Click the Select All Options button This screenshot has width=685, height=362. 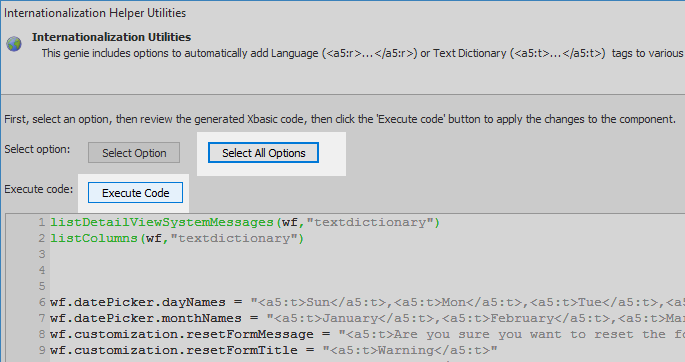tap(263, 153)
